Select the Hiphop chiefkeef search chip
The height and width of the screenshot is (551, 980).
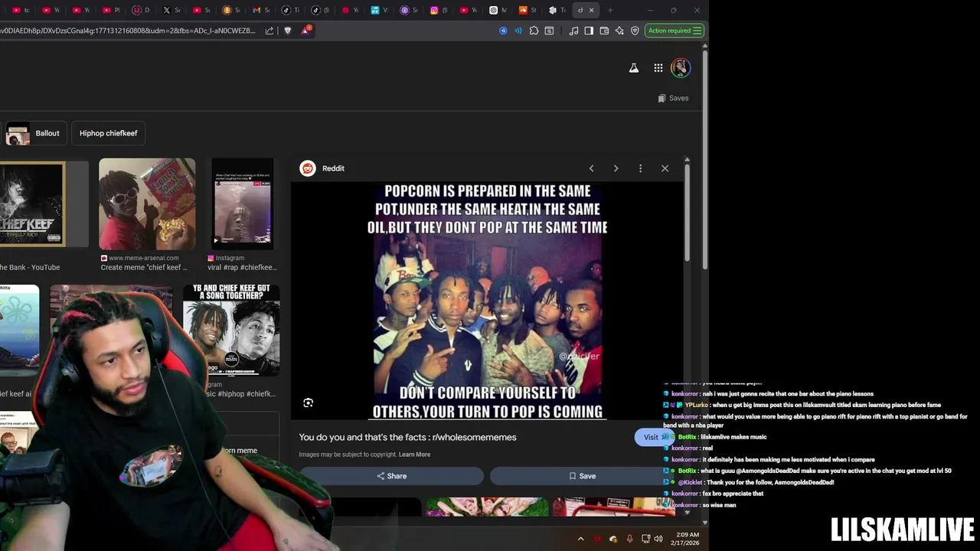tap(108, 133)
